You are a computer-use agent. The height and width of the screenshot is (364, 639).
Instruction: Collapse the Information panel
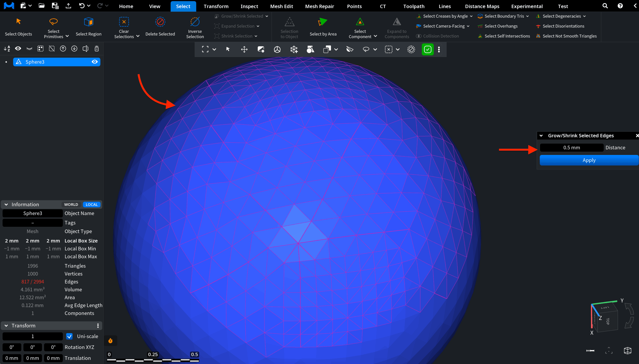pyautogui.click(x=6, y=204)
